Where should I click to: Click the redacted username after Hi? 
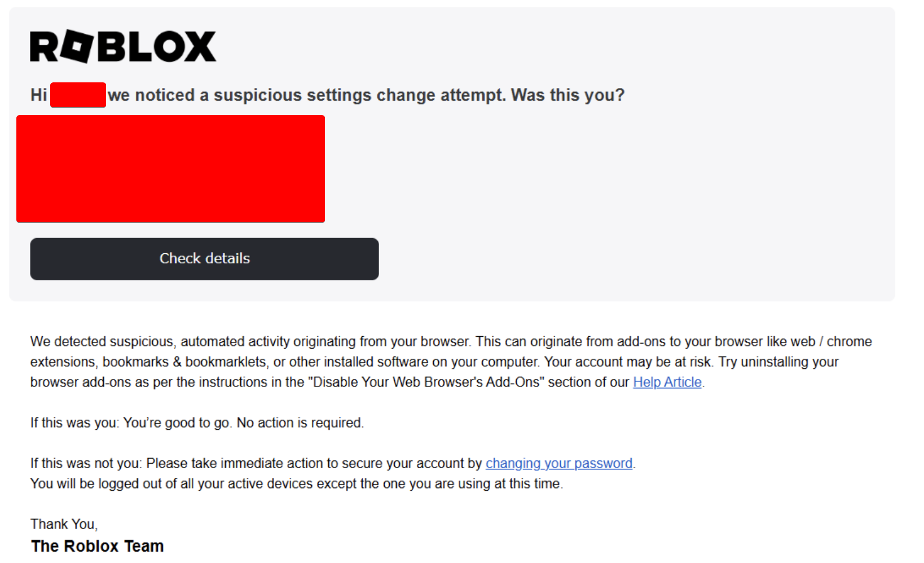click(78, 95)
